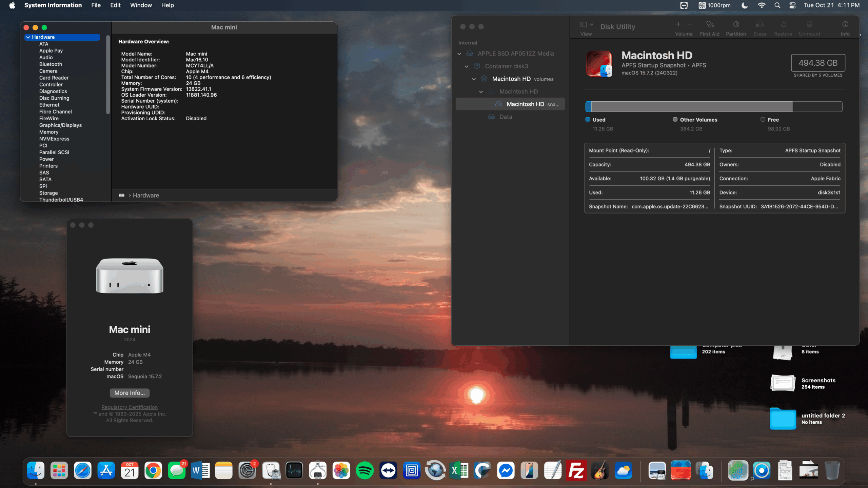The width and height of the screenshot is (868, 488).
Task: Click the add Volume plus icon
Action: [x=678, y=24]
